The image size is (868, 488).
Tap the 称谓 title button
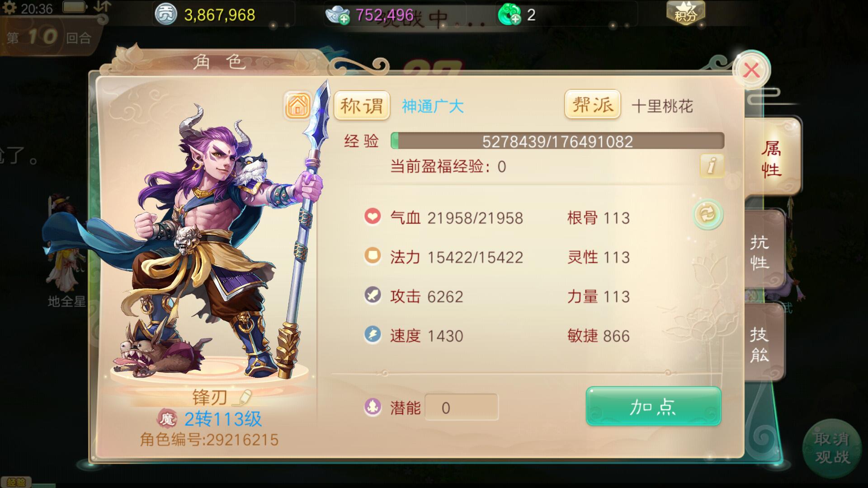click(x=362, y=106)
